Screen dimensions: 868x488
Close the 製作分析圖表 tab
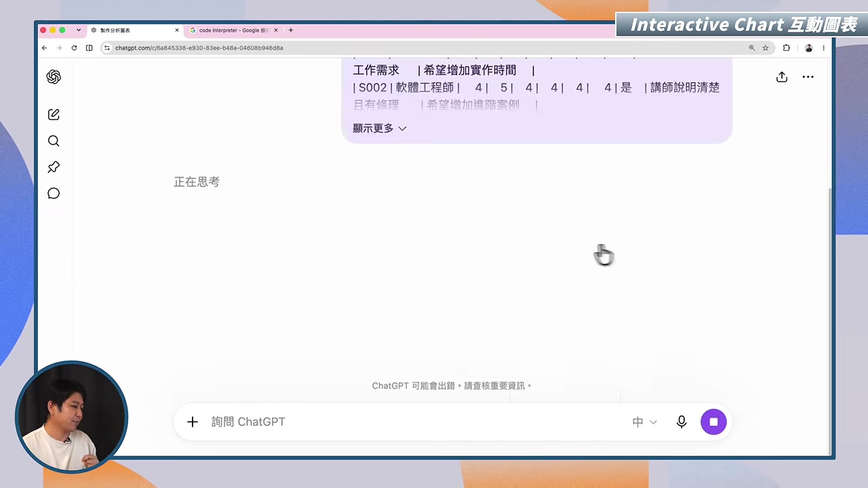click(x=177, y=30)
